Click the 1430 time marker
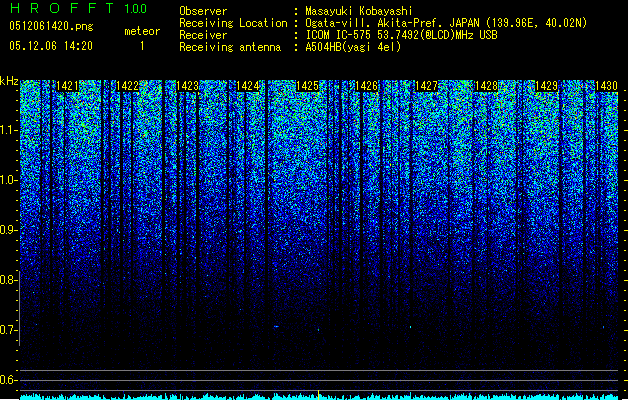Image resolution: width=629 pixels, height=400 pixels. (x=606, y=86)
